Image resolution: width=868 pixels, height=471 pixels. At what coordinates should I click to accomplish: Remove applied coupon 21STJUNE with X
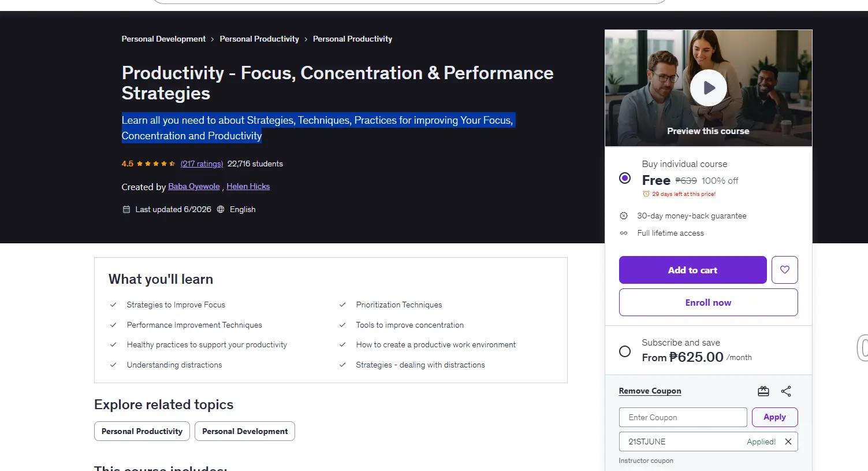788,442
